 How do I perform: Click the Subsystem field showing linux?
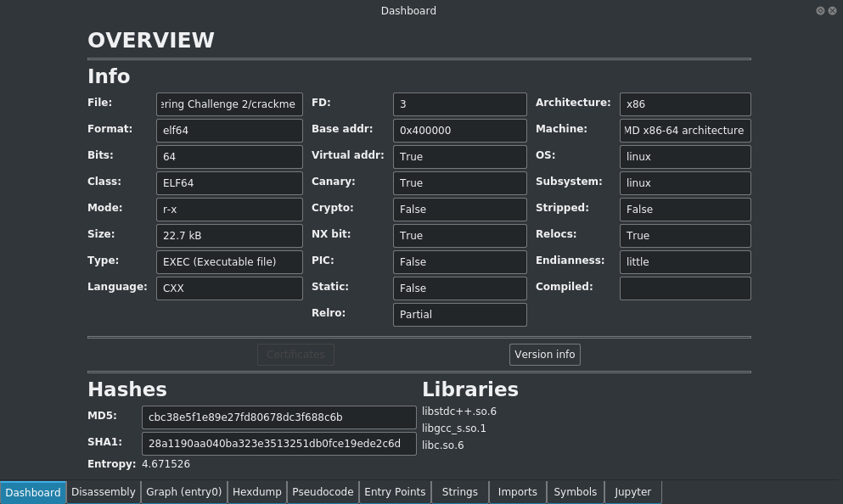click(x=685, y=183)
